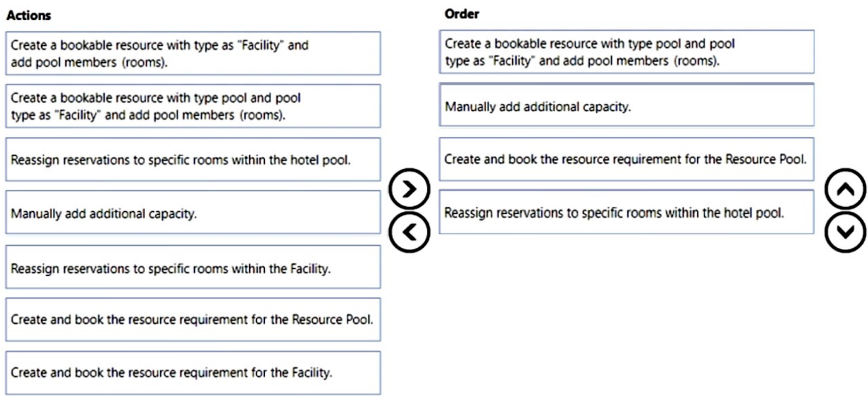868x399 pixels.
Task: Select 'Create and book requirement for Resource Pool' action
Action: point(193,320)
